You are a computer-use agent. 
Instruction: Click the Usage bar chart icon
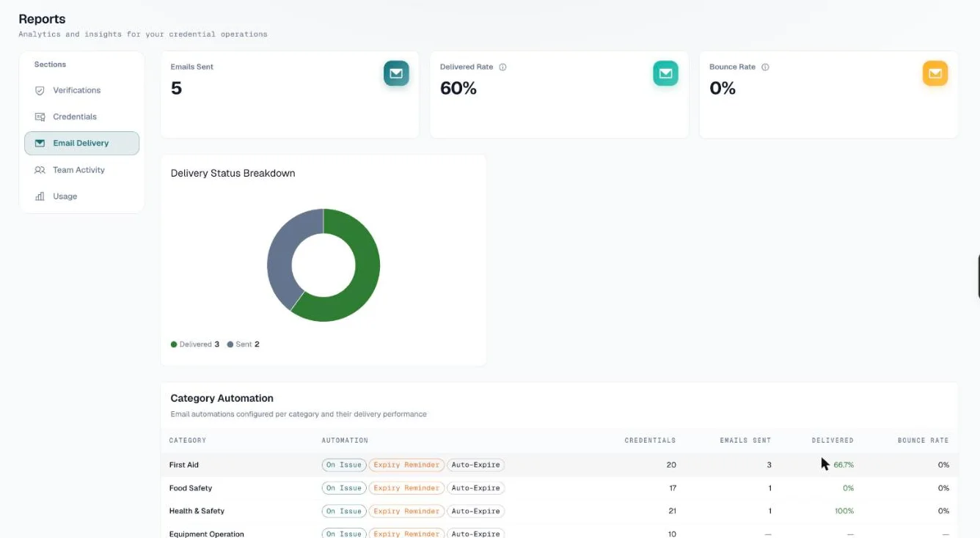[40, 196]
